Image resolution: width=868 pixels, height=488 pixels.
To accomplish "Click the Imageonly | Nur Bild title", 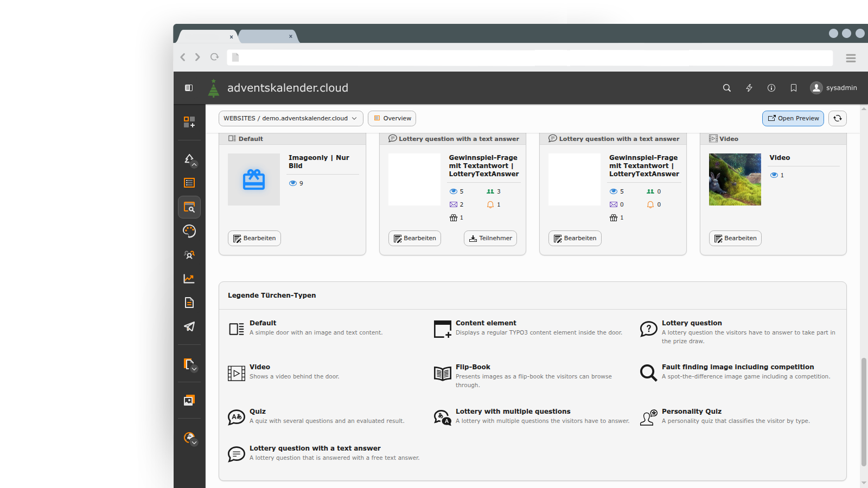I will click(x=319, y=162).
